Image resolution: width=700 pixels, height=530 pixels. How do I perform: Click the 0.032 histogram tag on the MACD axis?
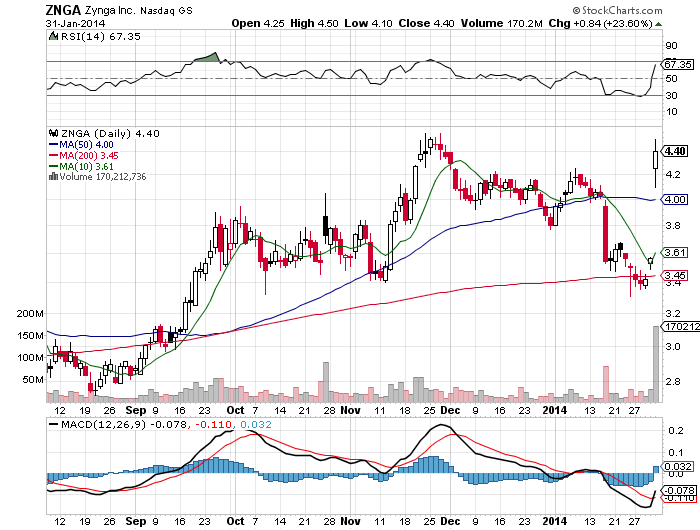pos(677,467)
